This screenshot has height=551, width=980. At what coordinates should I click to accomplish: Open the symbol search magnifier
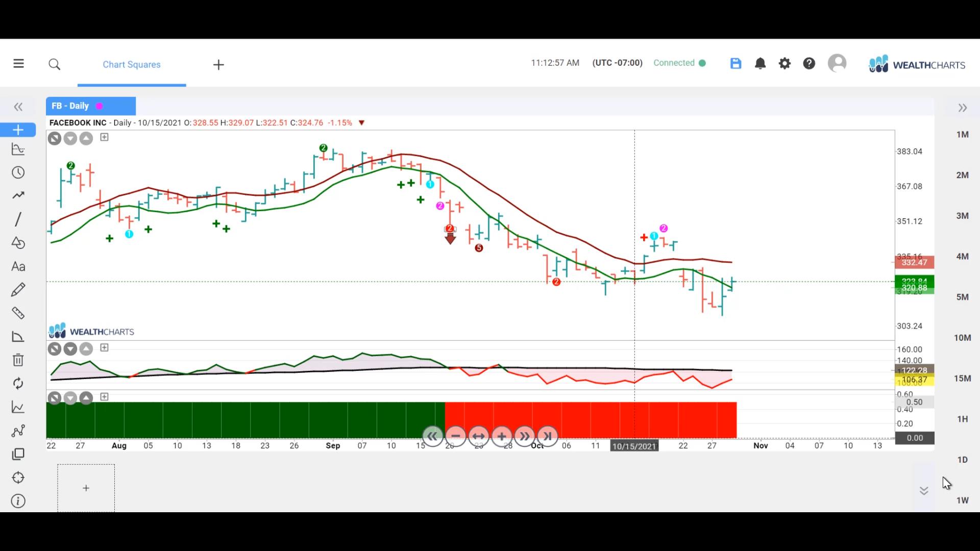pyautogui.click(x=55, y=64)
